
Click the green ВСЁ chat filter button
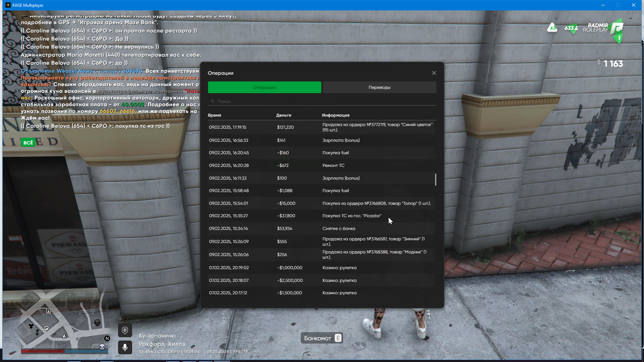tap(28, 143)
